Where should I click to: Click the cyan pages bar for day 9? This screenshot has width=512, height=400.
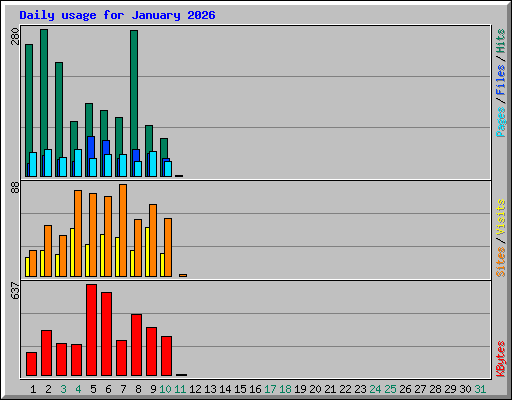pos(153,164)
